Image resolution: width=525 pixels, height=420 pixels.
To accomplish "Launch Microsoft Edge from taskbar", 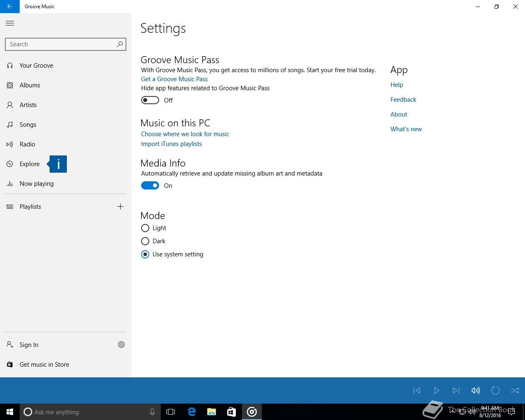I will tap(192, 412).
